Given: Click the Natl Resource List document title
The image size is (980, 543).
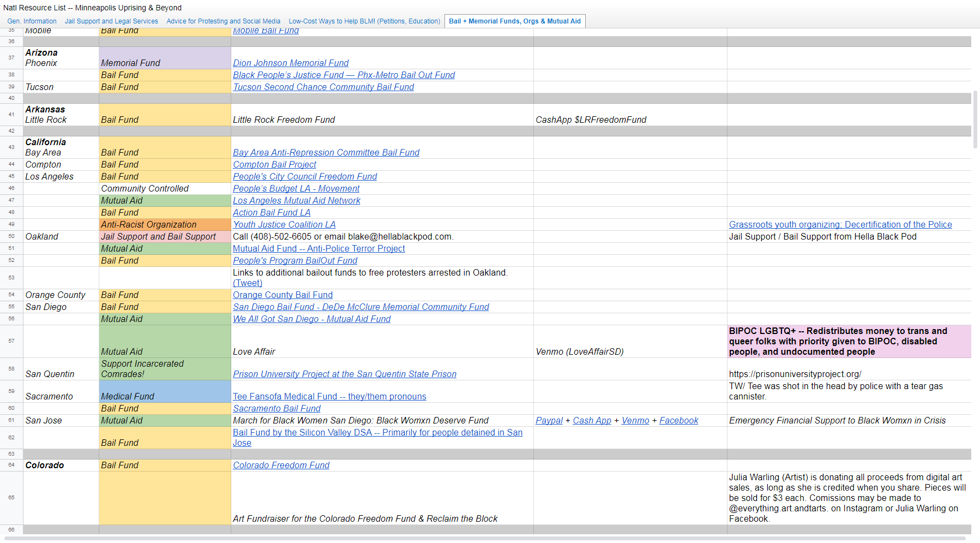Looking at the screenshot, I should click(93, 8).
